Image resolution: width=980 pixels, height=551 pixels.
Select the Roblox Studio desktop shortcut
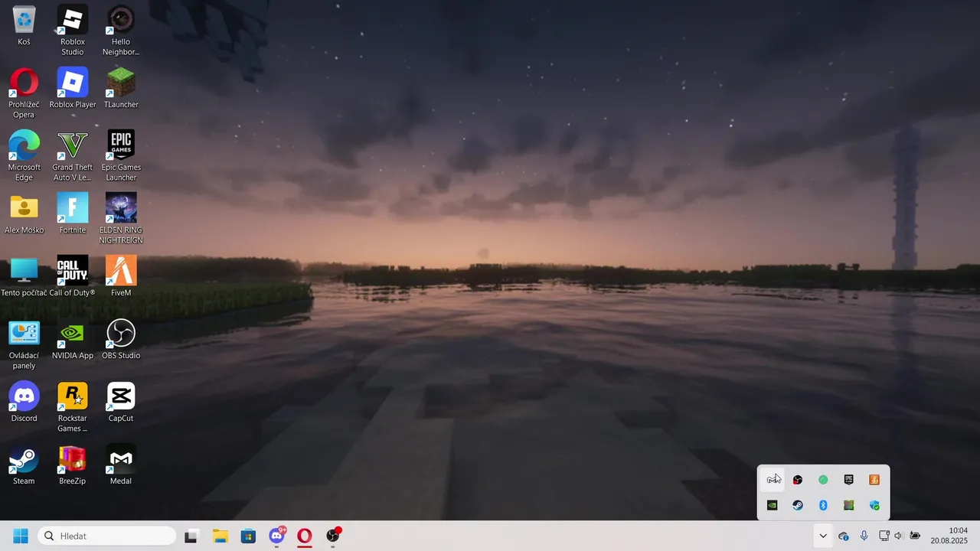(x=73, y=31)
